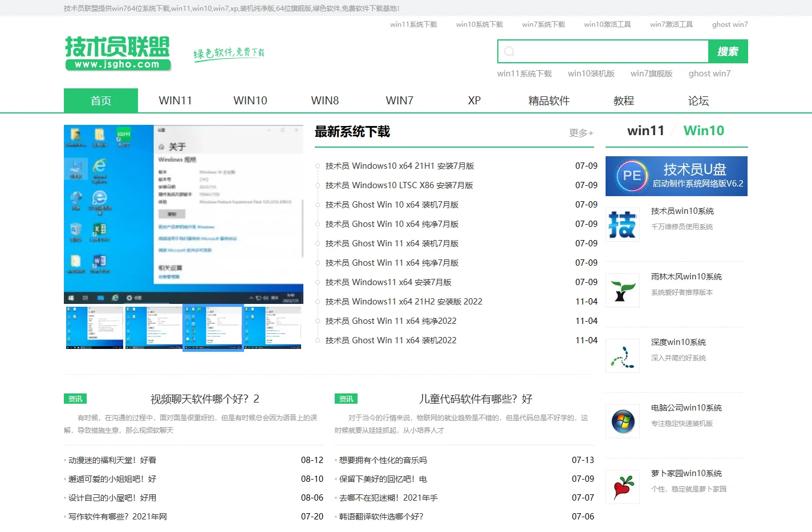
Task: Open 技术员 Ghost Win 11 x64 装机7月版
Action: pyautogui.click(x=392, y=243)
